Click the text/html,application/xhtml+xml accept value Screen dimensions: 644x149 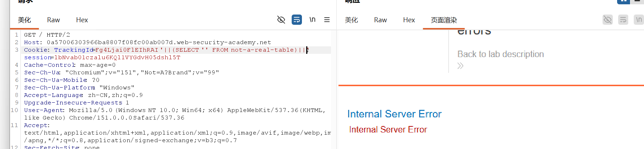(x=177, y=133)
